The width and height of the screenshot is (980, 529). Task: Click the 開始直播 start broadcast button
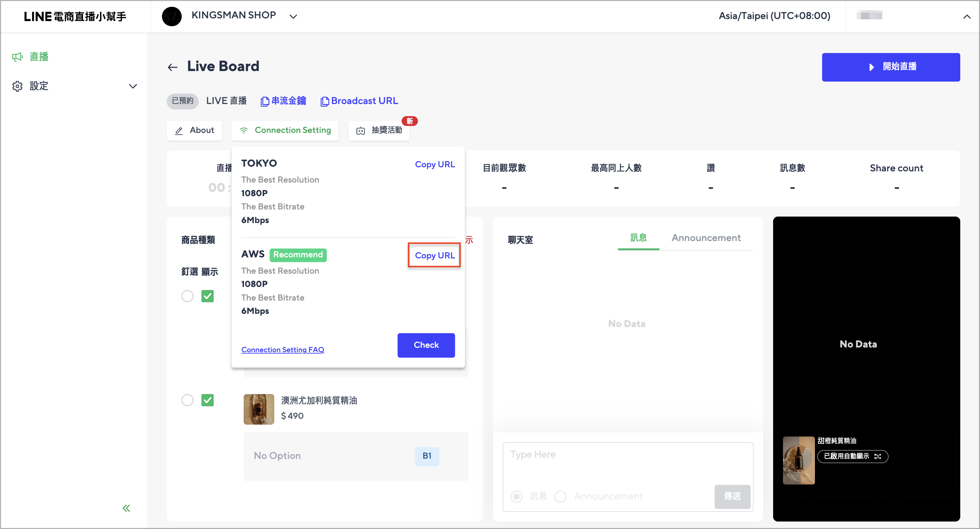coord(891,67)
